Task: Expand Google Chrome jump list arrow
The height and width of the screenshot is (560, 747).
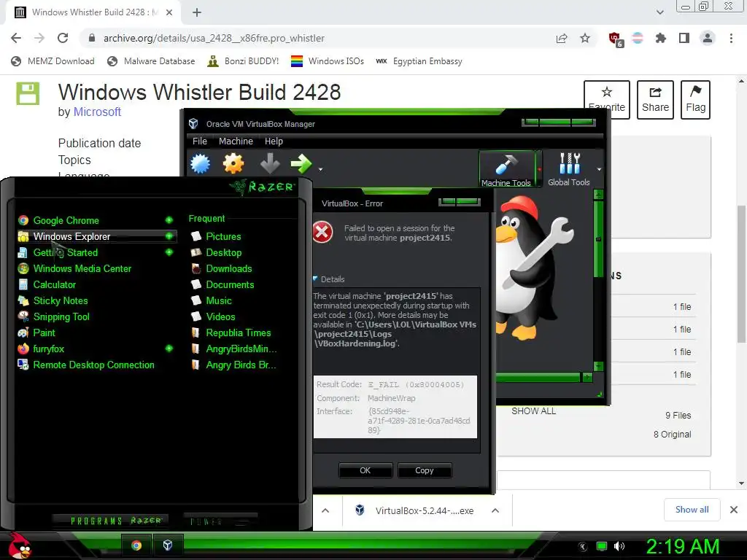Action: (169, 220)
